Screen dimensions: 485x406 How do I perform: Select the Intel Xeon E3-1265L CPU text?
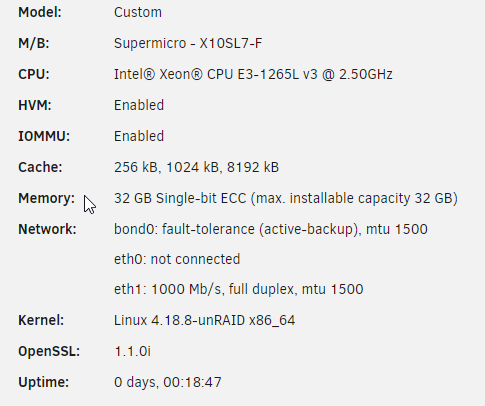tap(253, 74)
